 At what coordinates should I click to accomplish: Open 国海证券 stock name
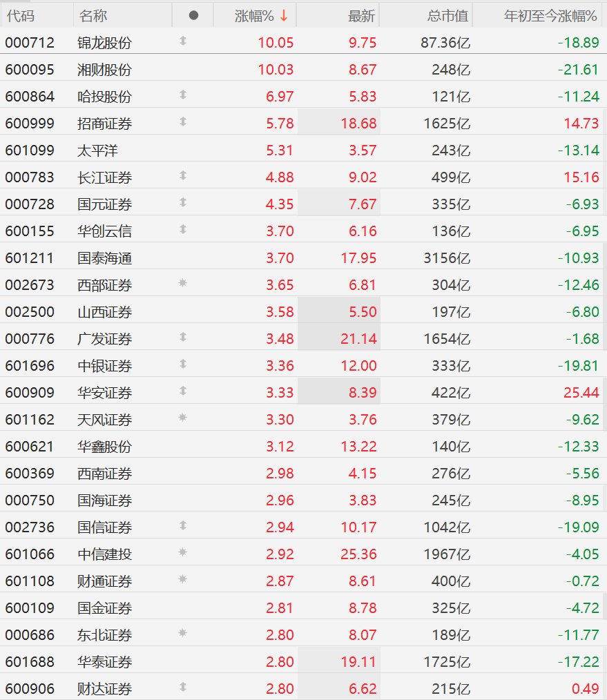point(104,500)
